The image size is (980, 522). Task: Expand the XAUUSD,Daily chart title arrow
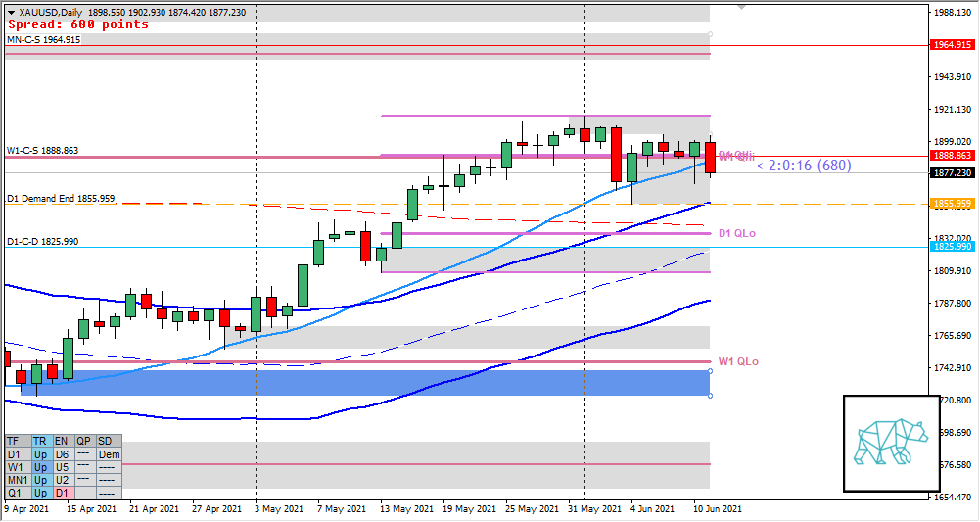pyautogui.click(x=10, y=12)
